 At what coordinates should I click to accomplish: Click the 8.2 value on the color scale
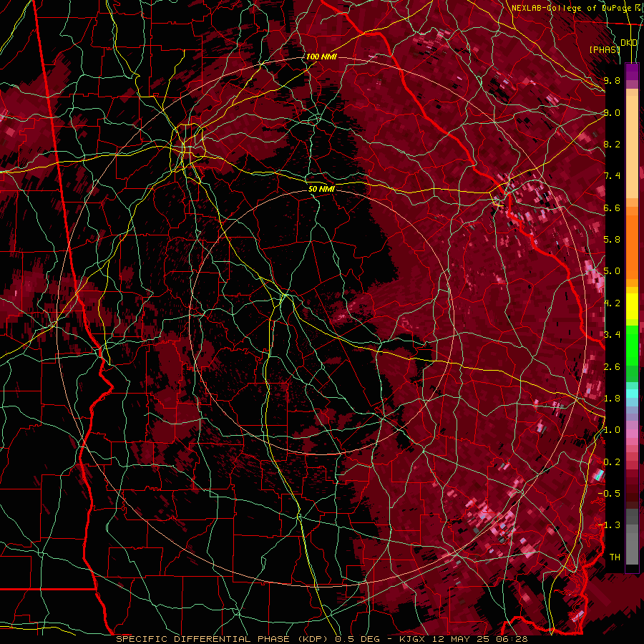point(612,144)
